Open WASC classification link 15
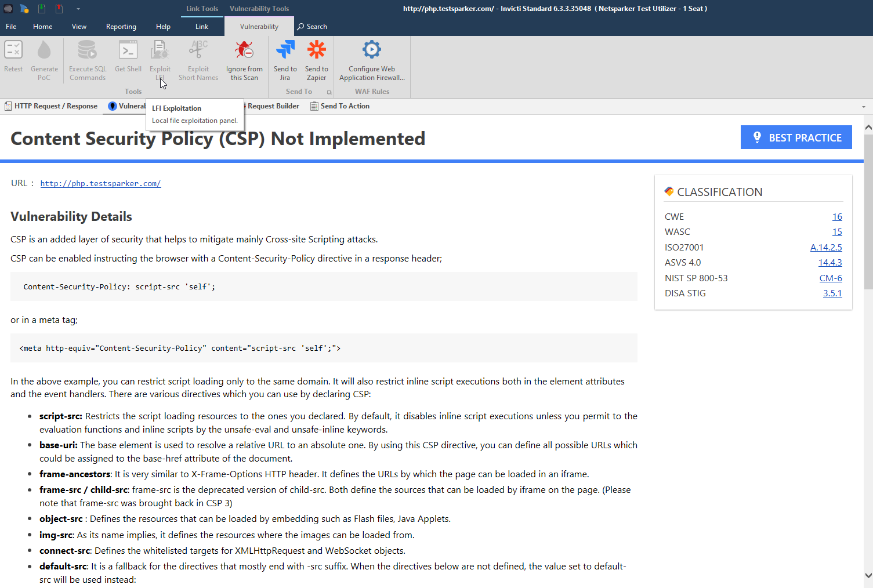The image size is (873, 588). click(837, 232)
